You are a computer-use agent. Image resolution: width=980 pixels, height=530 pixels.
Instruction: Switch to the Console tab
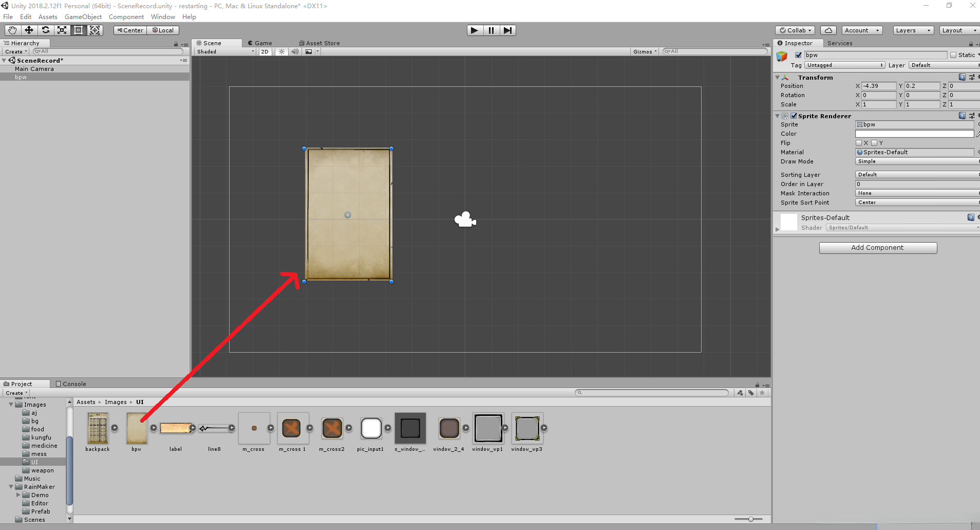(x=71, y=384)
